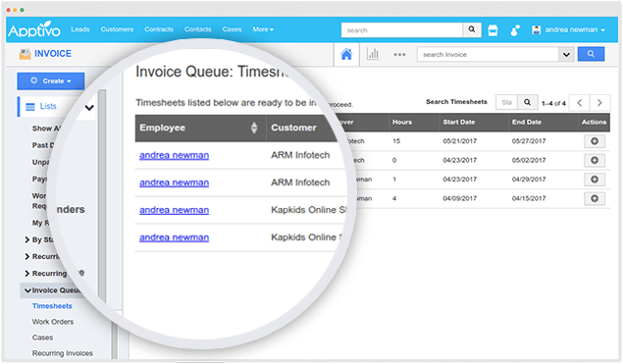Open the reports bar chart icon
This screenshot has height=364, width=623.
(373, 54)
